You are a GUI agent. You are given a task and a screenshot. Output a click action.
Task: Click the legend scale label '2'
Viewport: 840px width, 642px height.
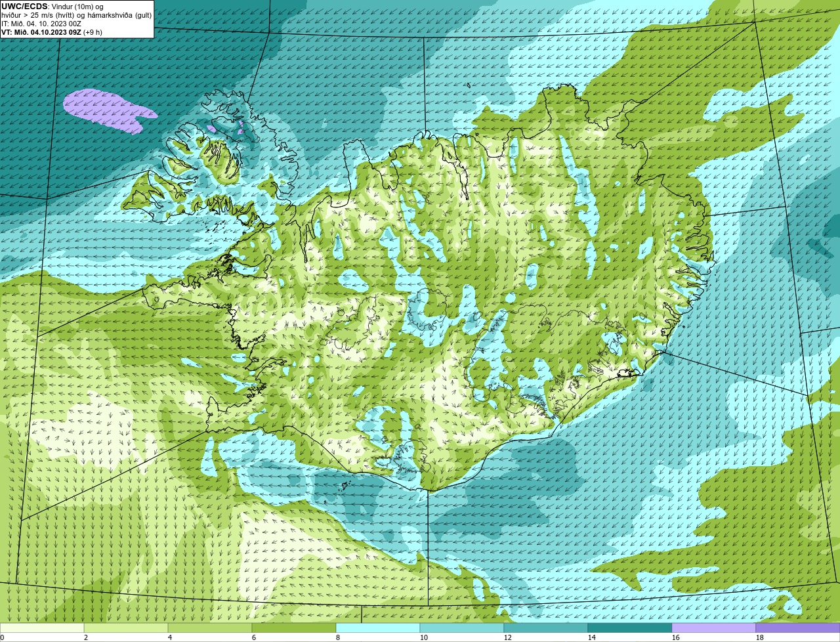pyautogui.click(x=86, y=637)
